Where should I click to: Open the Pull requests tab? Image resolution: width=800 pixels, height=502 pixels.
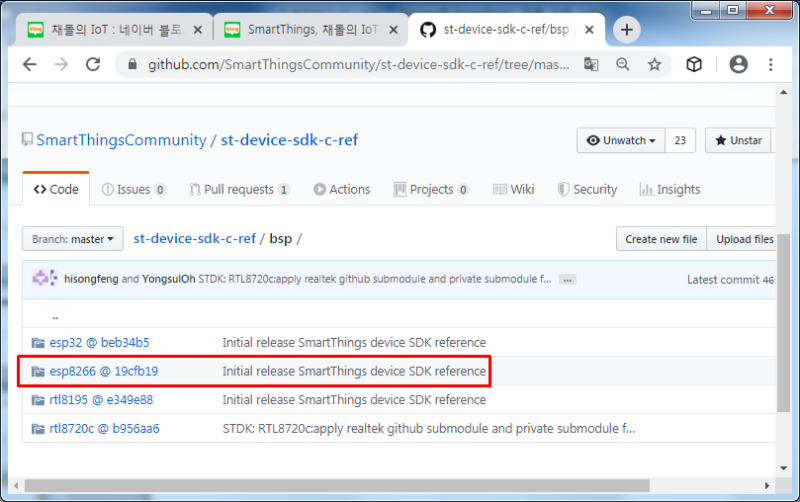[239, 189]
